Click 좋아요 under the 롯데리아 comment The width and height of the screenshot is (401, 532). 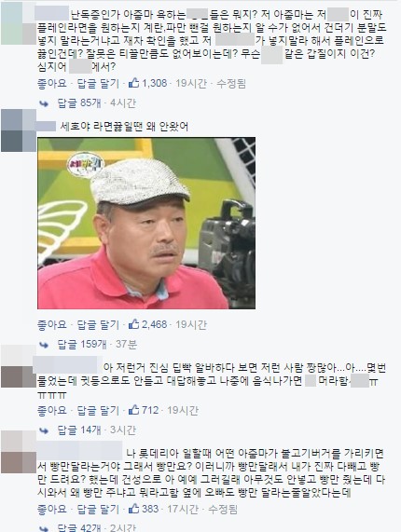click(52, 509)
